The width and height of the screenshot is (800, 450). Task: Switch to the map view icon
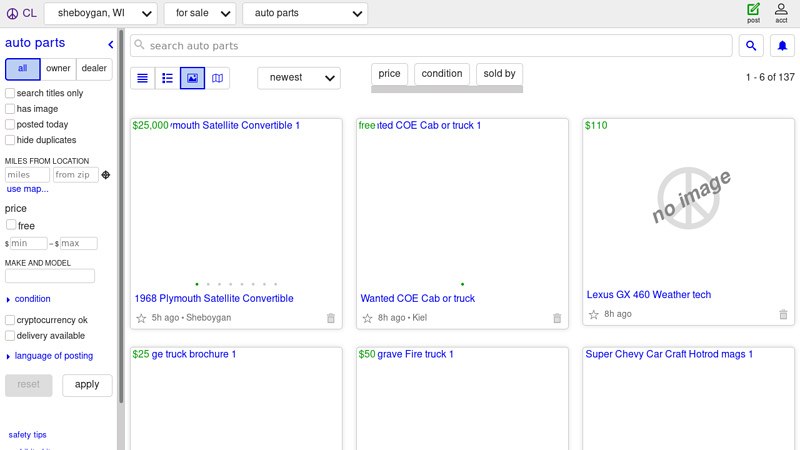click(217, 78)
